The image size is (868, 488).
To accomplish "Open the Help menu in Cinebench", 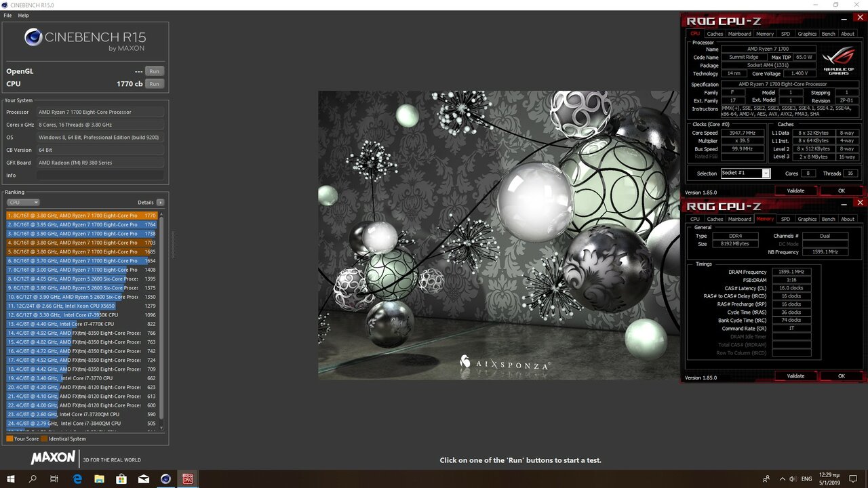I will [x=23, y=15].
